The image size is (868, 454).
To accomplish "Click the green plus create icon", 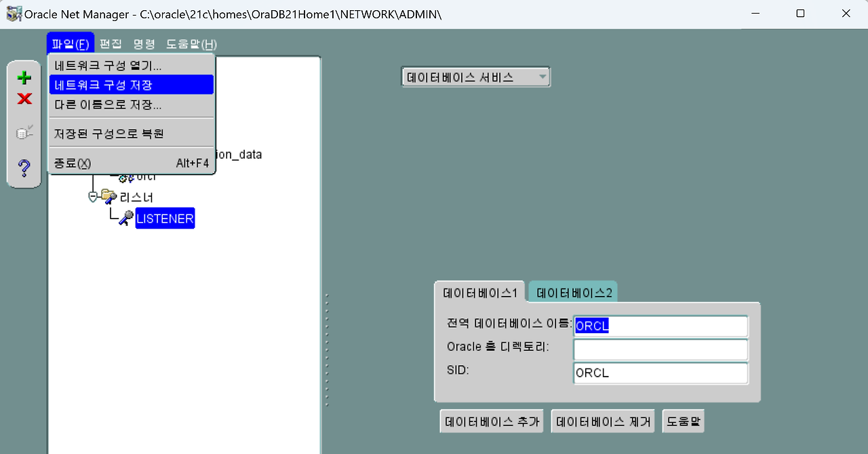I will click(x=24, y=77).
